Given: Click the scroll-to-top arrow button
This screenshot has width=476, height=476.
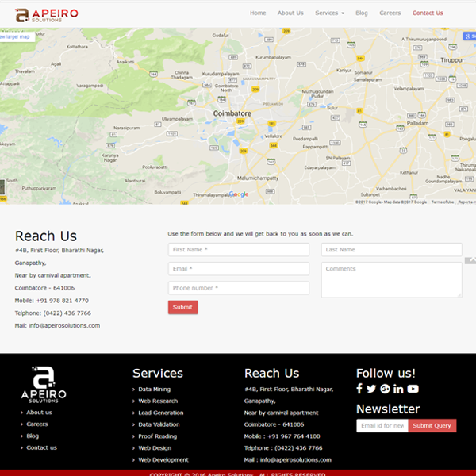Looking at the screenshot, I should pyautogui.click(x=471, y=260).
